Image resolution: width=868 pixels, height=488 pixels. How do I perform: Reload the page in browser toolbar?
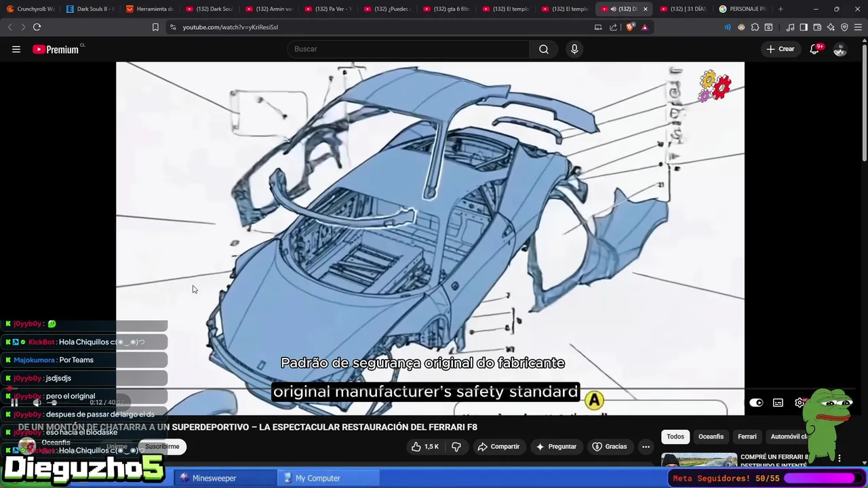pos(37,27)
